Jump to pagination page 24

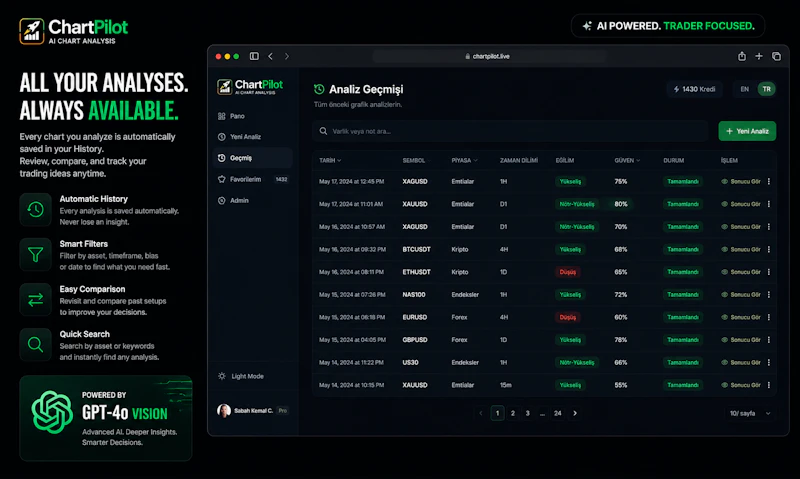558,413
